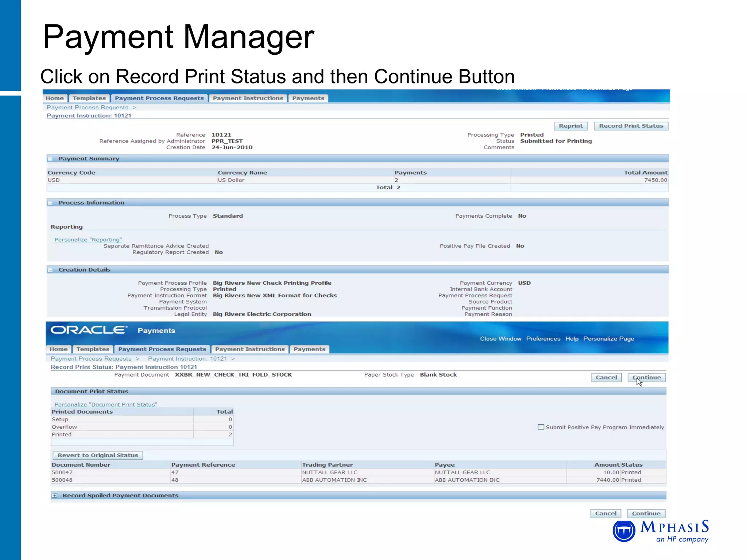
Task: Collapse the Payment Summary section
Action: click(51, 159)
